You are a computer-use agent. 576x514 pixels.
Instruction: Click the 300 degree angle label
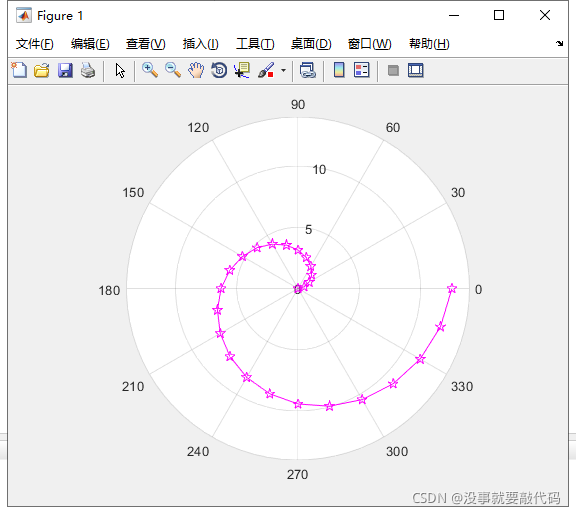[397, 451]
